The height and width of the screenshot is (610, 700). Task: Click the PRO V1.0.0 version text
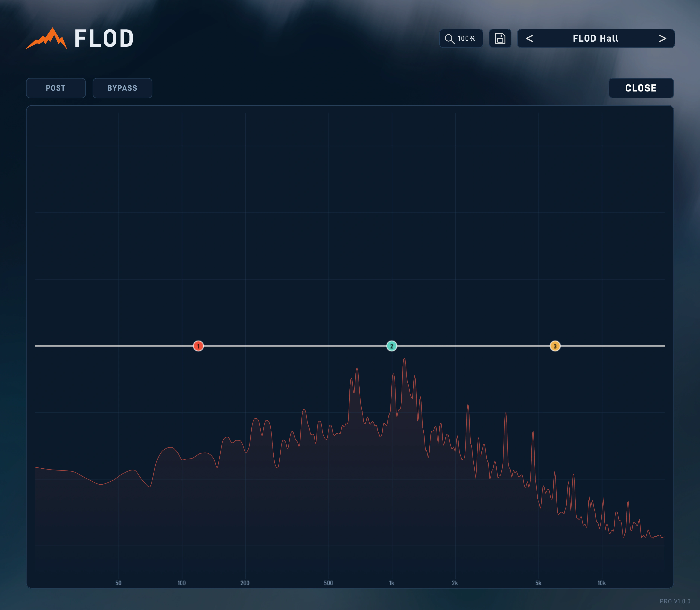tap(675, 602)
